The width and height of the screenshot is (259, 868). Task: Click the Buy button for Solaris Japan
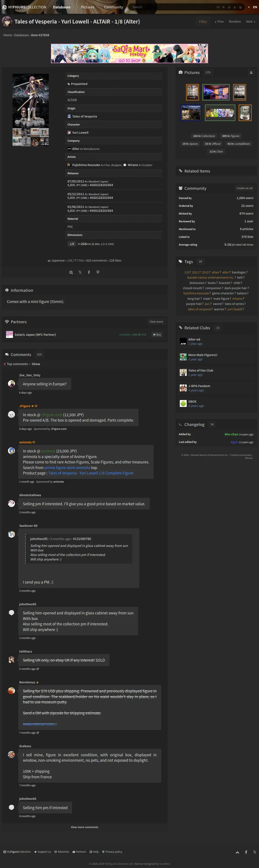(157, 335)
